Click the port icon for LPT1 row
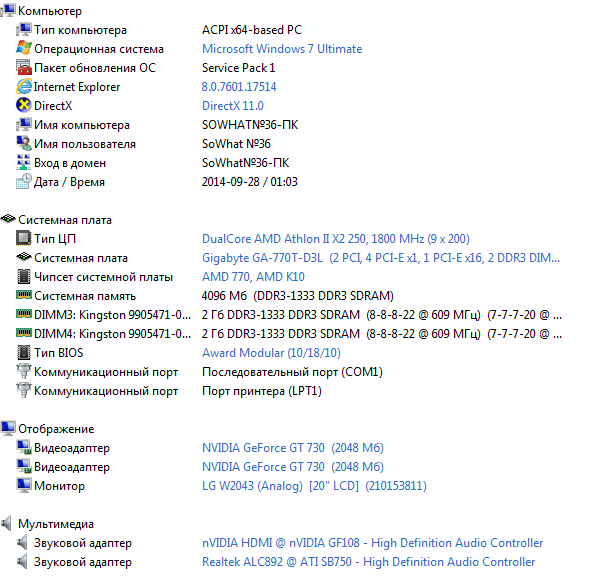The height and width of the screenshot is (580, 602). [23, 390]
